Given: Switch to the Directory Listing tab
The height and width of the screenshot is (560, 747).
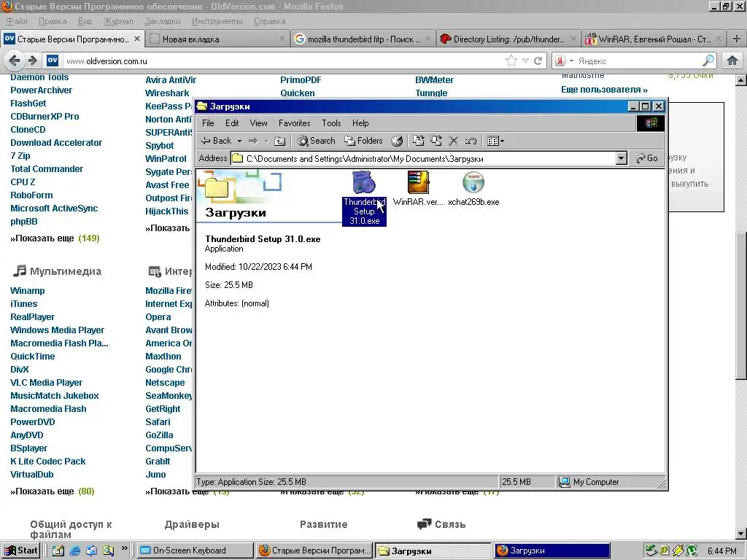Looking at the screenshot, I should click(508, 39).
